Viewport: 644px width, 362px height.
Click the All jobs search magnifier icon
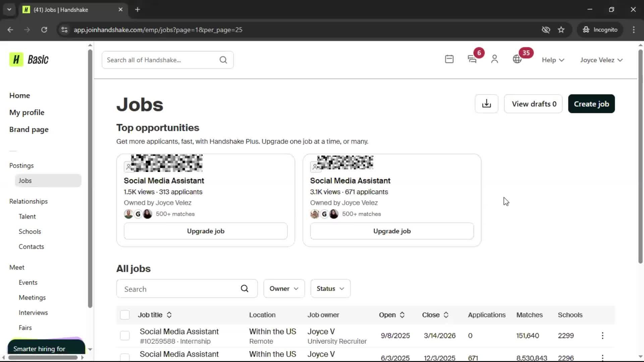(x=245, y=289)
